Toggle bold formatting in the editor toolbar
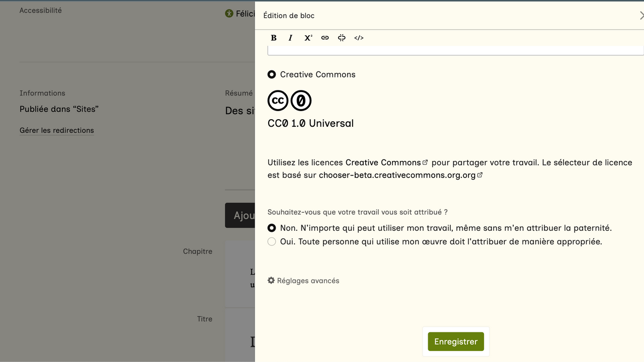This screenshot has height=362, width=644. coord(274,38)
